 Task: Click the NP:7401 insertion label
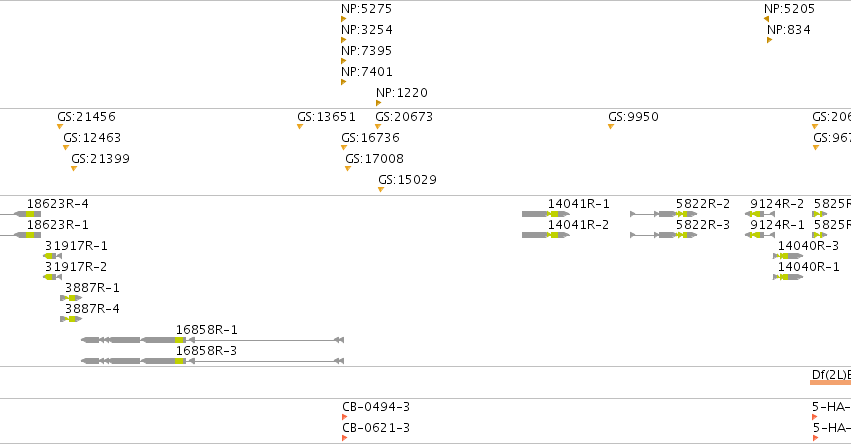point(366,72)
